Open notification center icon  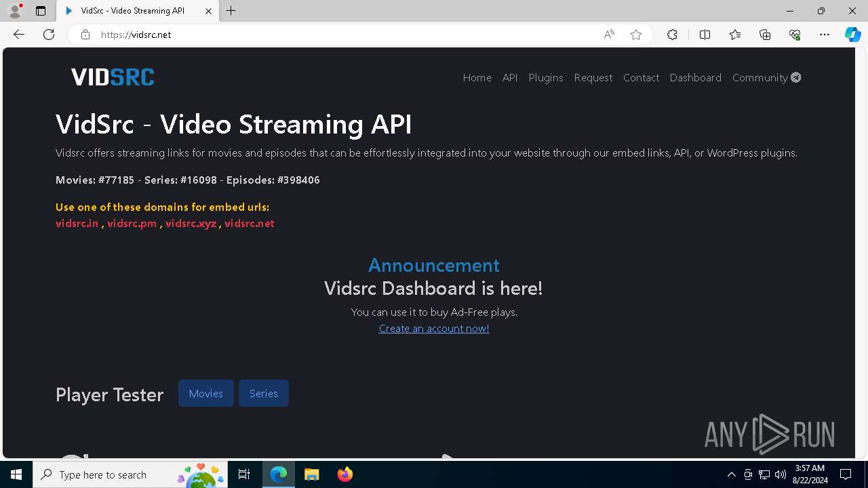pos(846,474)
